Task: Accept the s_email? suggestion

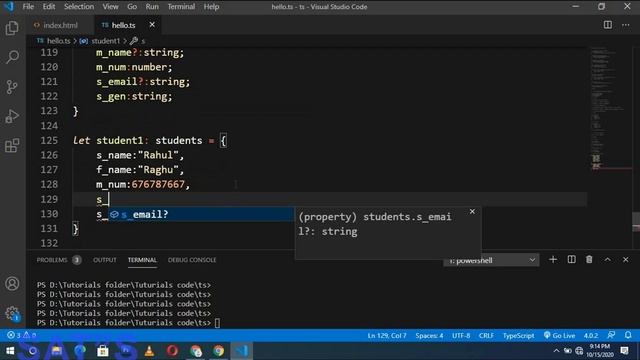Action: point(201,214)
